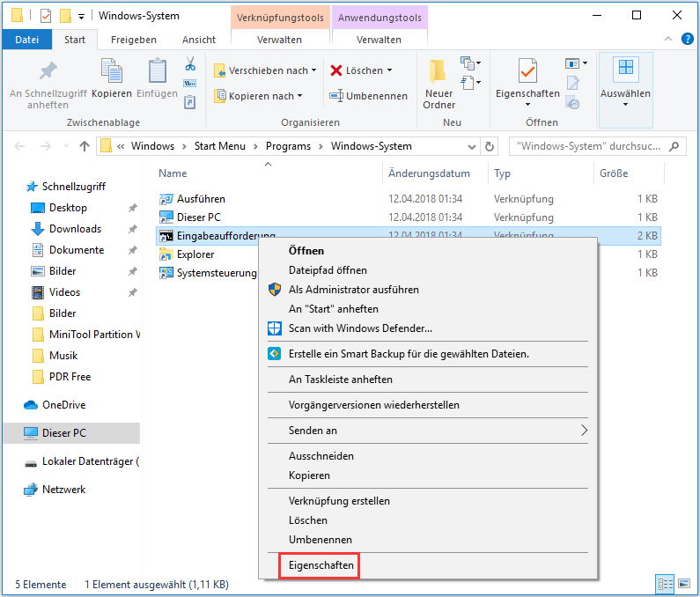Sort by the Typ column header

(x=542, y=173)
